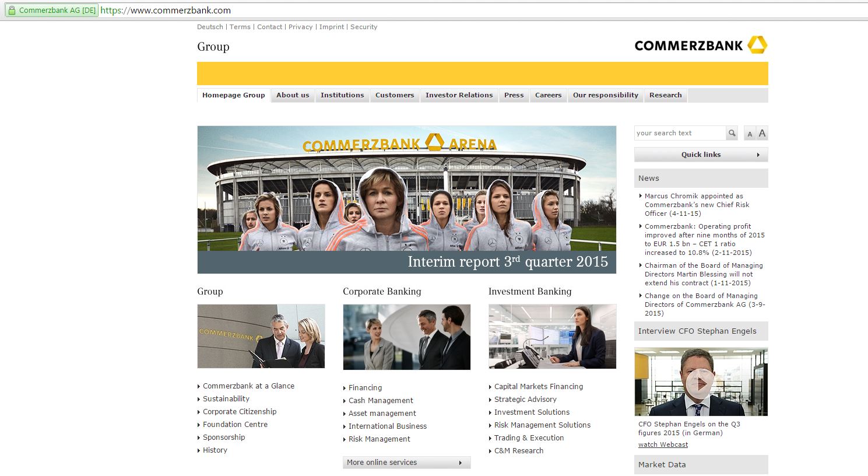This screenshot has height=476, width=868.
Task: Open Trading & Execution link
Action: click(529, 438)
